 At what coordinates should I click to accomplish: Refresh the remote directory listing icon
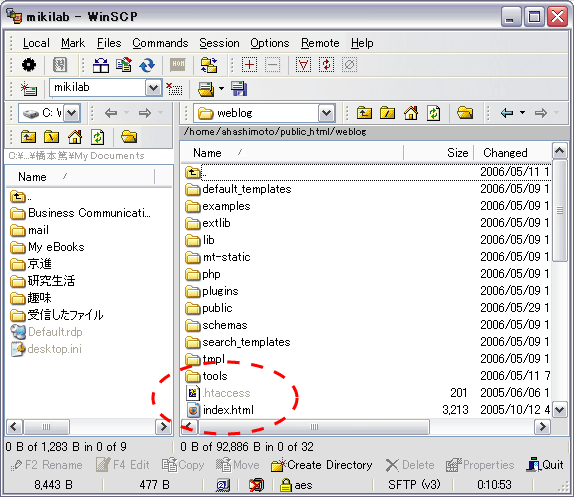[x=433, y=113]
